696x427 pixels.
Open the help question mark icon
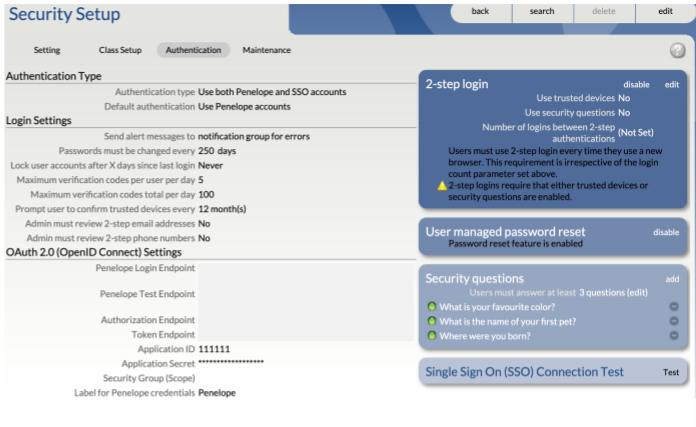[x=677, y=51]
